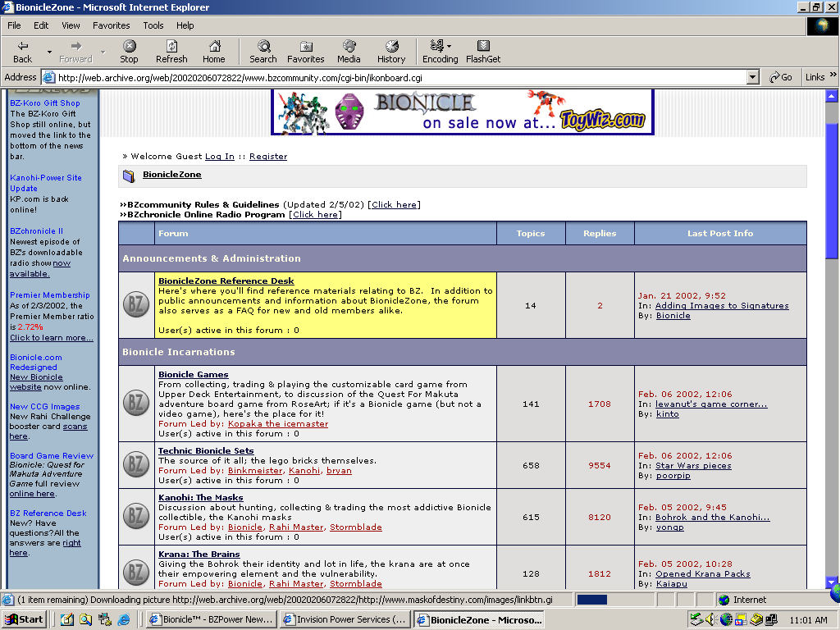Click the BionicleZone breadcrumb link
This screenshot has height=630, width=840.
coord(172,174)
